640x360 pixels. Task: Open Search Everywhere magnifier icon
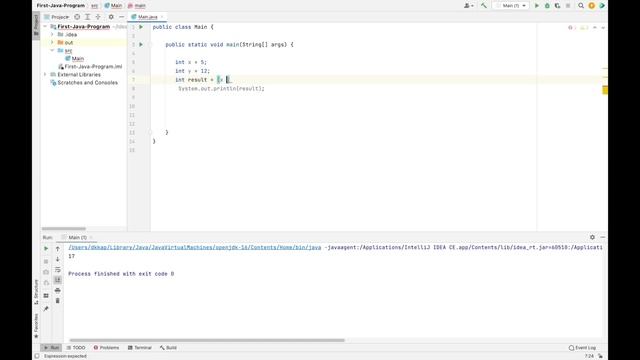581,6
